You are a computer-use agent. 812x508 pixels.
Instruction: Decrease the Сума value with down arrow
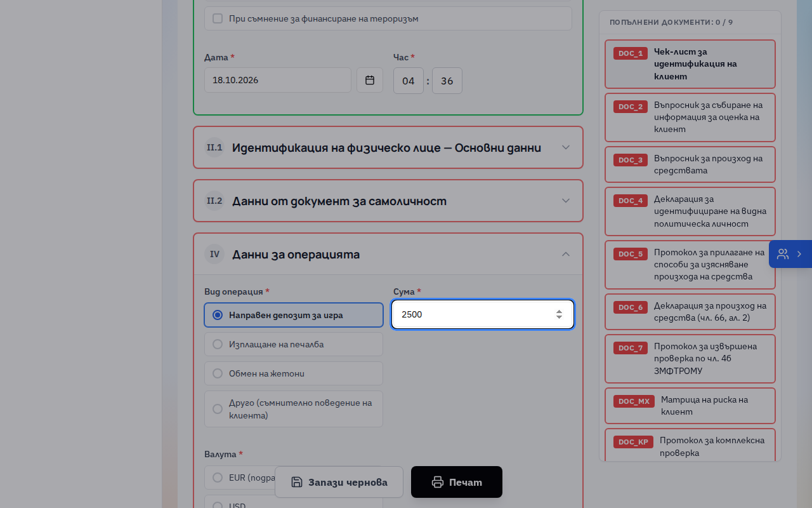(x=559, y=317)
